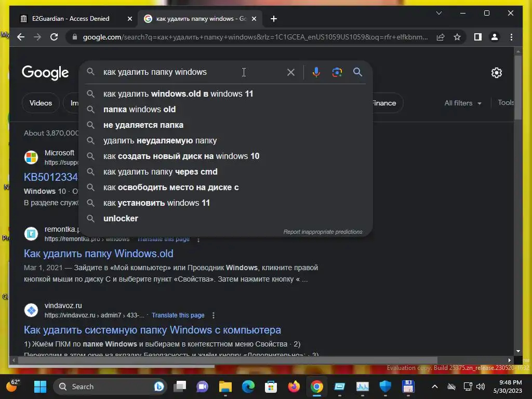The height and width of the screenshot is (399, 532).
Task: Open Microsoft Store from the taskbar
Action: 271,387
